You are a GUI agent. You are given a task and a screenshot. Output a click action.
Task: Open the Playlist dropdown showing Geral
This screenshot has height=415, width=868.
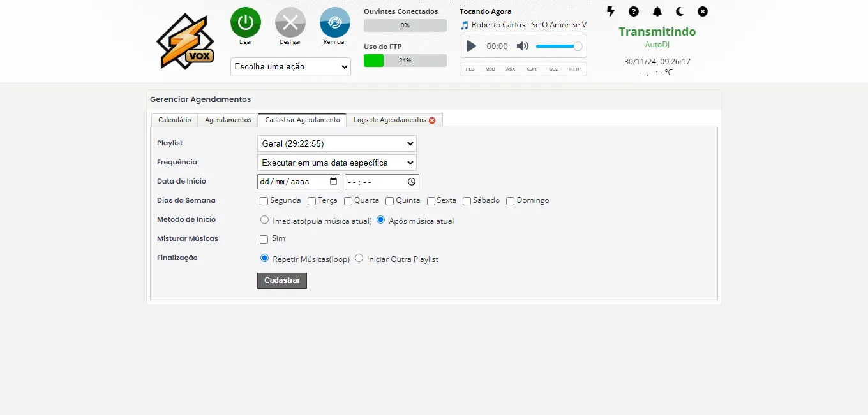336,143
